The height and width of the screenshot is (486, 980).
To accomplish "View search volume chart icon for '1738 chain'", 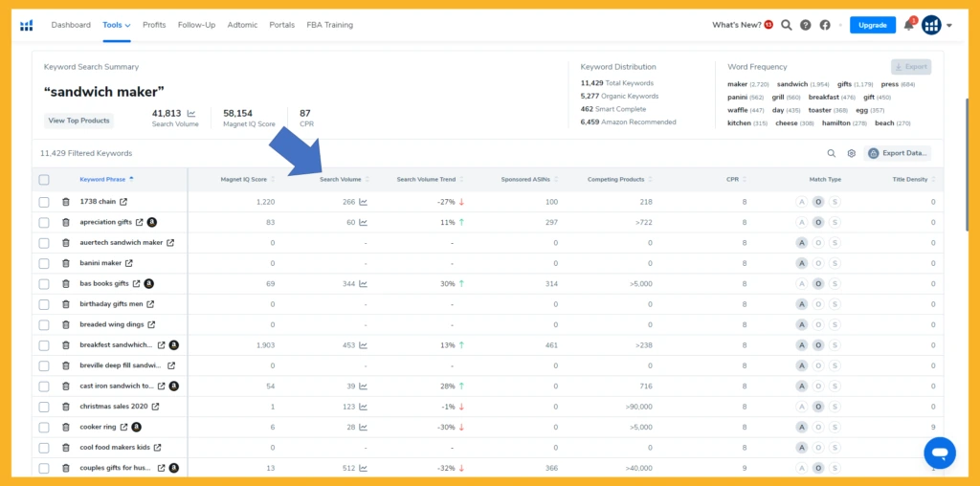I will click(364, 202).
